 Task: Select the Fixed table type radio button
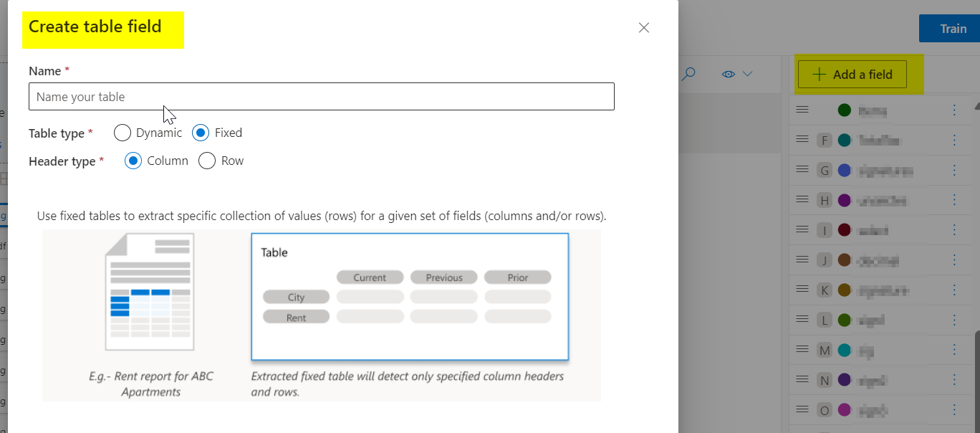pos(202,133)
